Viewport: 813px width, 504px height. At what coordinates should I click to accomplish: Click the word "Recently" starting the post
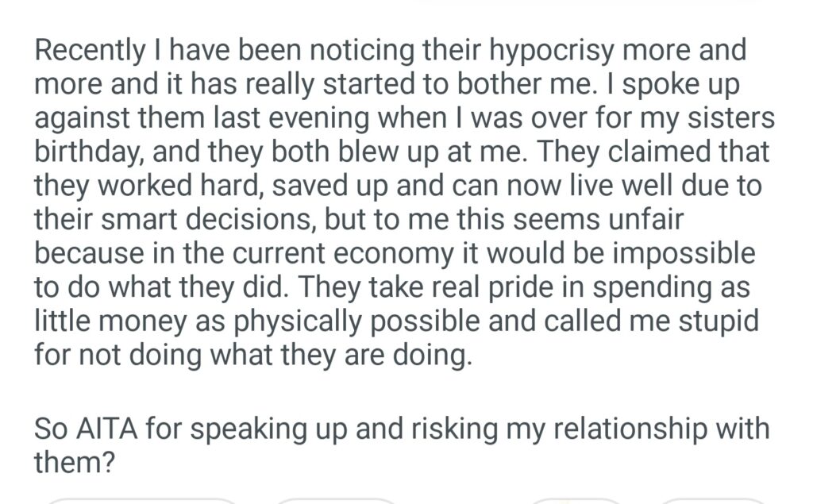pyautogui.click(x=91, y=52)
